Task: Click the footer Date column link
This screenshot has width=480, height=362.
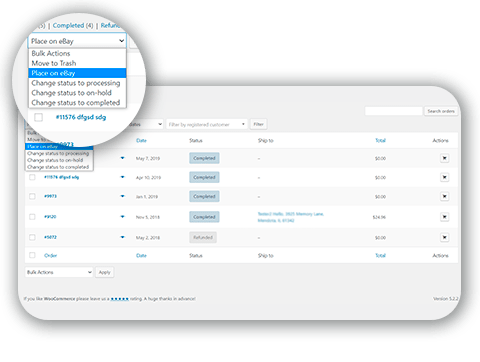Action: pyautogui.click(x=141, y=255)
